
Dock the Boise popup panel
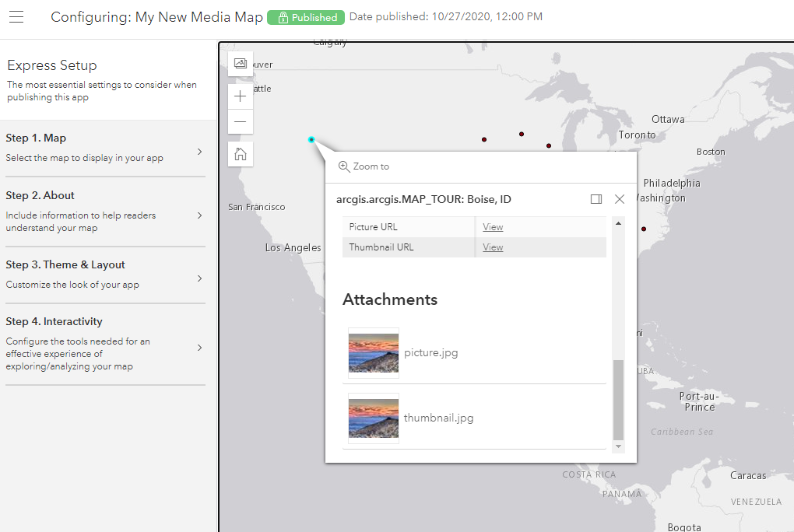(x=596, y=199)
